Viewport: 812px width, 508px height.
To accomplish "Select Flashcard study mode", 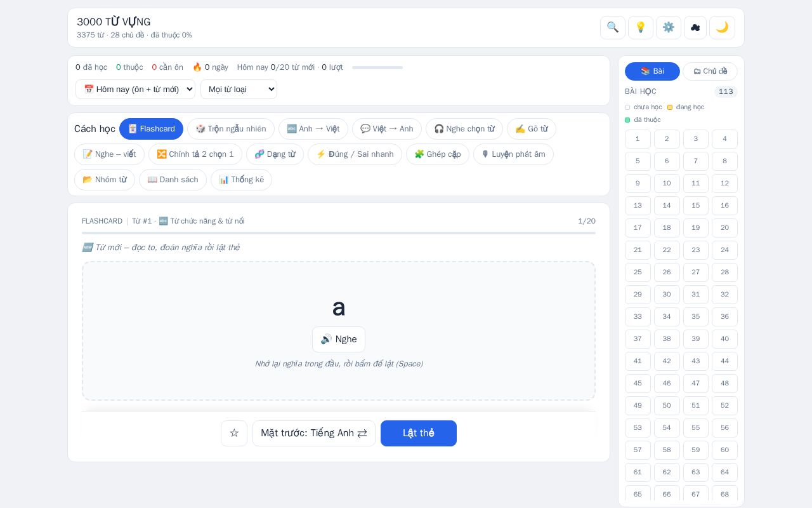I will (x=151, y=129).
